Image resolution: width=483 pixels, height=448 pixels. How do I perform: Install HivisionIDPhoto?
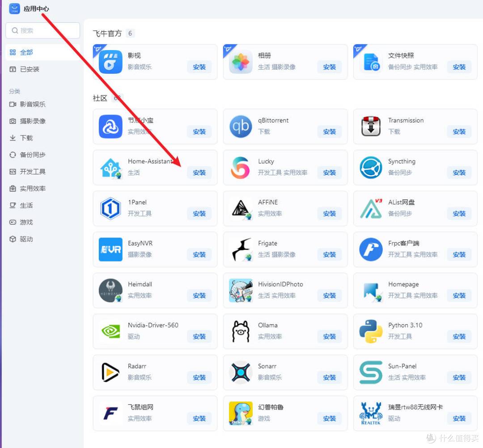(x=329, y=296)
